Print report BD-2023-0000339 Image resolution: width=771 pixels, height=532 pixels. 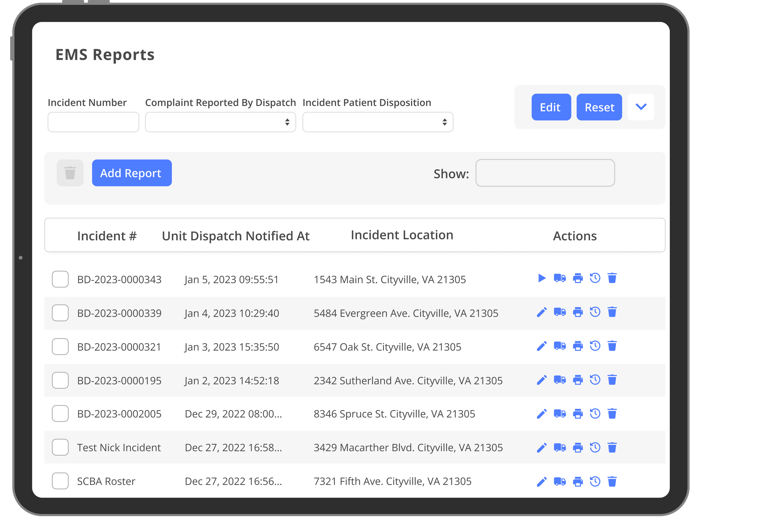(578, 312)
